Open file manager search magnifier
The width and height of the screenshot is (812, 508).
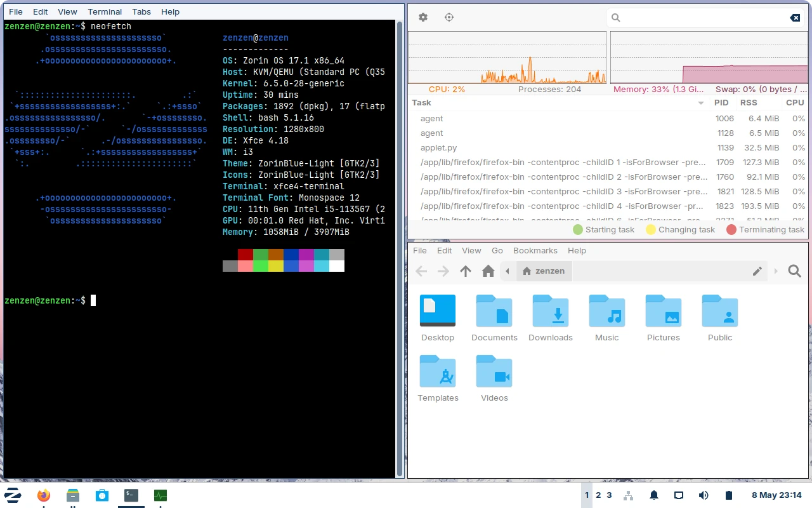[794, 271]
